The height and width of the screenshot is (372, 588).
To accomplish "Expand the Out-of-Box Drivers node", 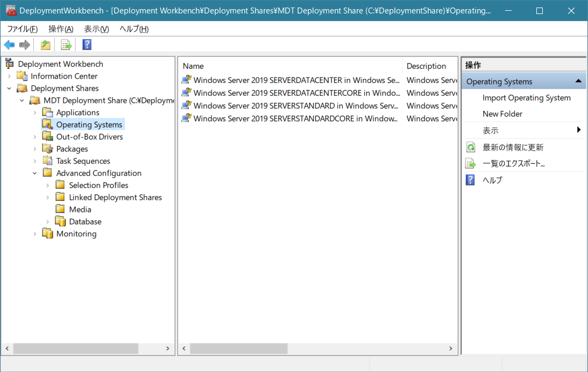I will (x=35, y=137).
